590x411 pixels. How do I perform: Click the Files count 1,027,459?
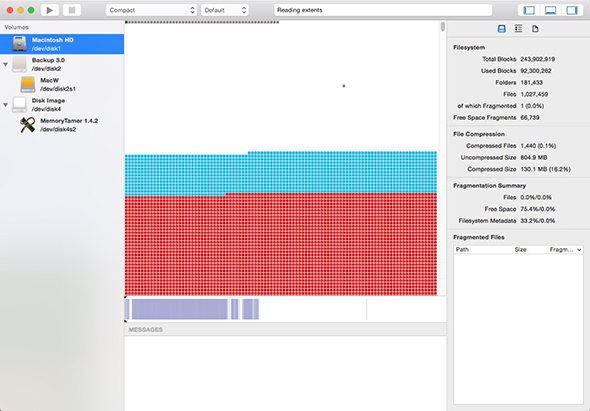point(534,94)
